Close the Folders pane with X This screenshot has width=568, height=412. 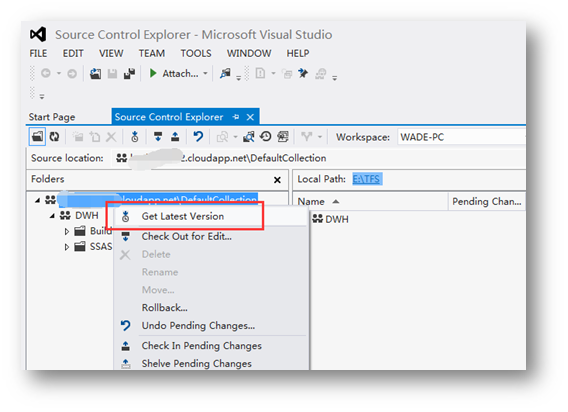277,180
